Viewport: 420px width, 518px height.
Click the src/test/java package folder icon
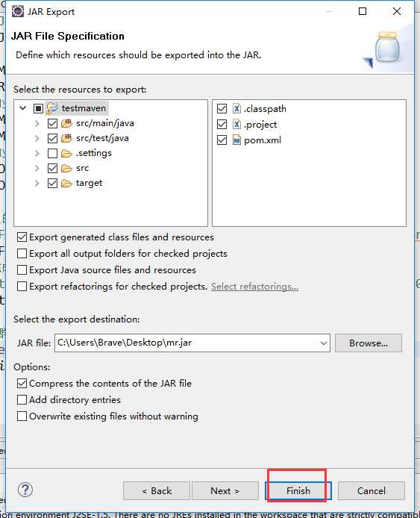click(x=66, y=138)
